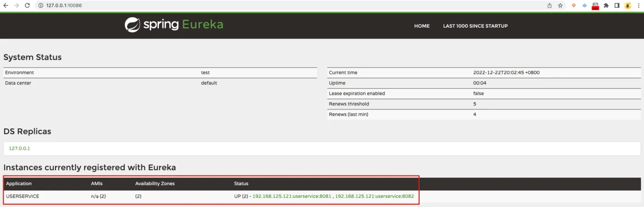Open the blue layered-arrow extension
This screenshot has height=207, width=644.
tap(585, 6)
